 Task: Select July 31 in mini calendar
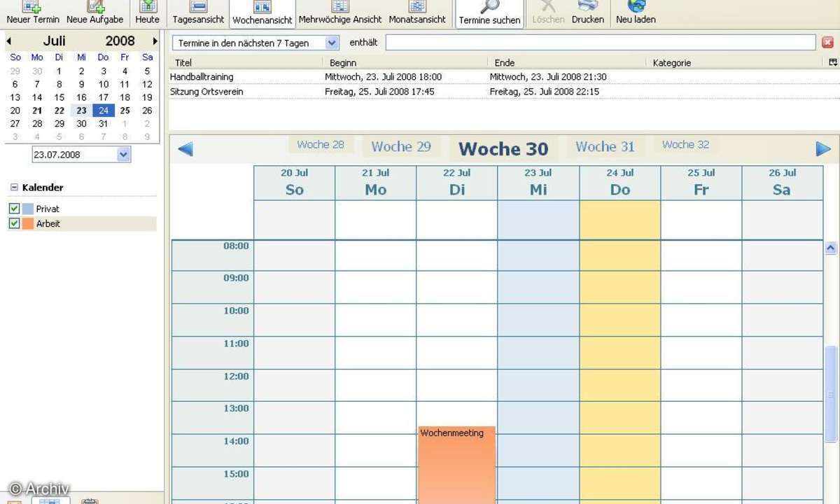[x=104, y=124]
